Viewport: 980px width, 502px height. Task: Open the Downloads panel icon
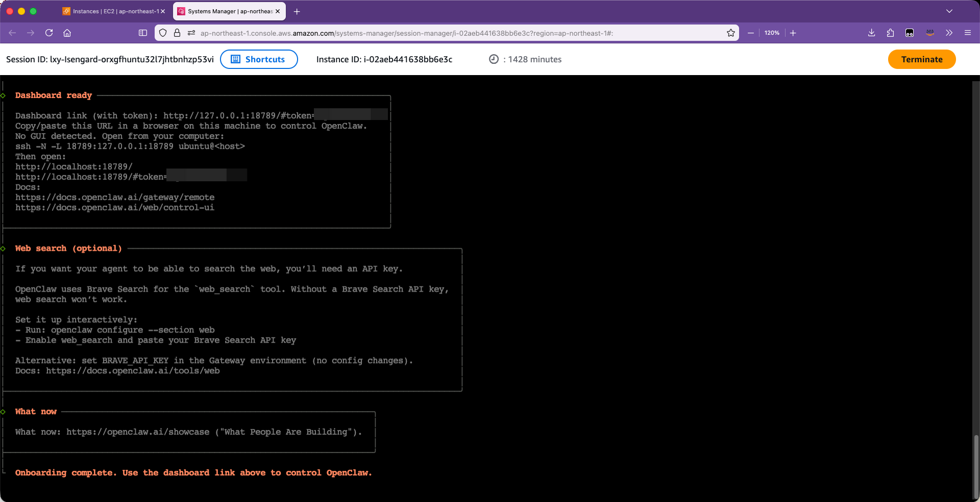(871, 33)
